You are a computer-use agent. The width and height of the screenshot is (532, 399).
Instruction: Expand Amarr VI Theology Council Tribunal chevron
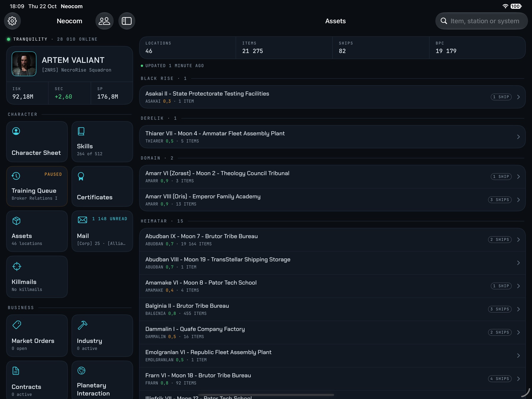(518, 176)
